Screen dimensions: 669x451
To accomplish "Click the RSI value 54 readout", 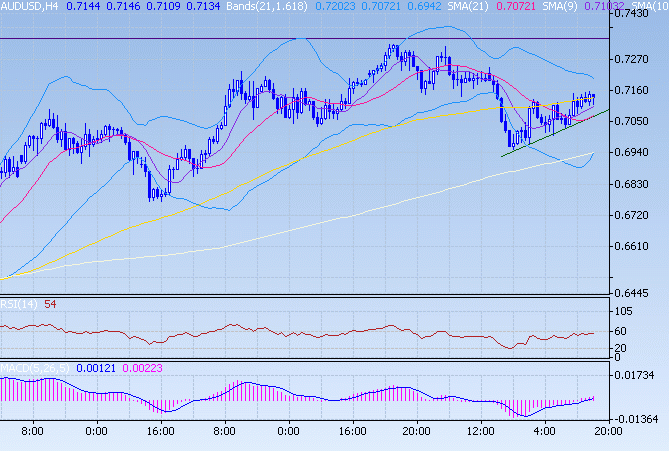I will tap(50, 304).
